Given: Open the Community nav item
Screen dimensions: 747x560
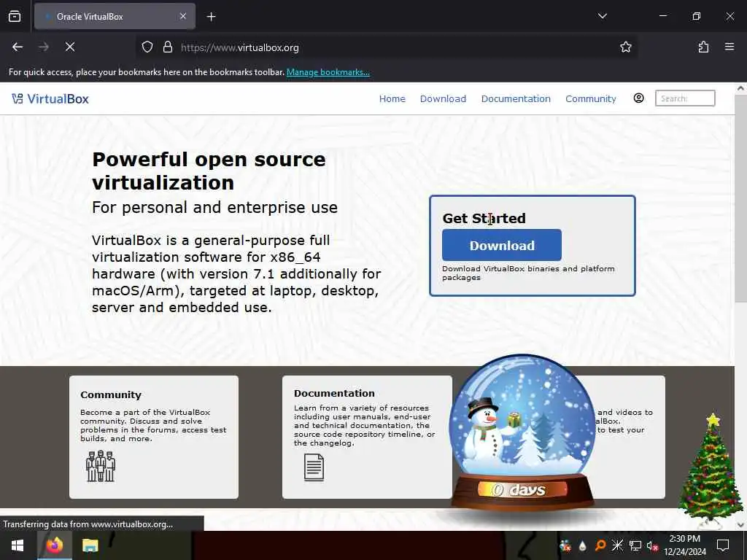Looking at the screenshot, I should pos(591,98).
